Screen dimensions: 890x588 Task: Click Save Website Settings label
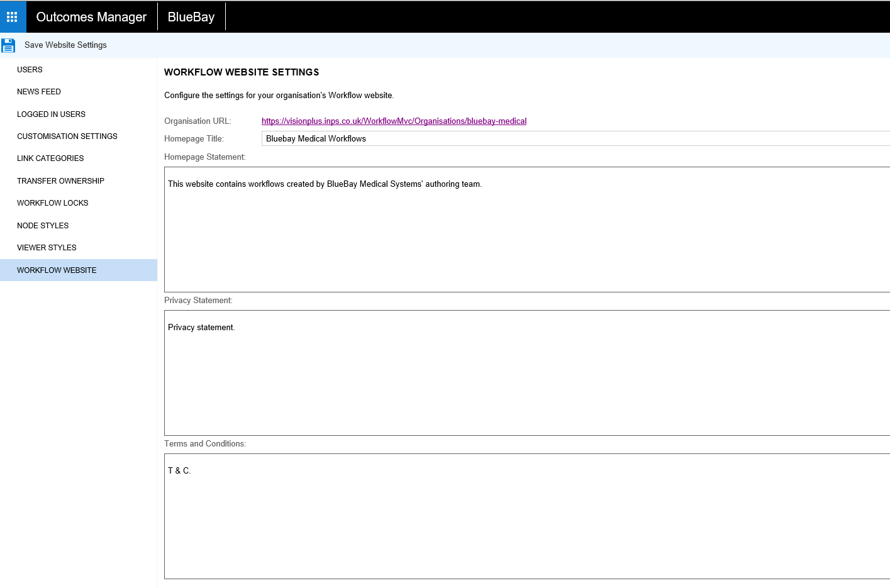click(x=65, y=45)
